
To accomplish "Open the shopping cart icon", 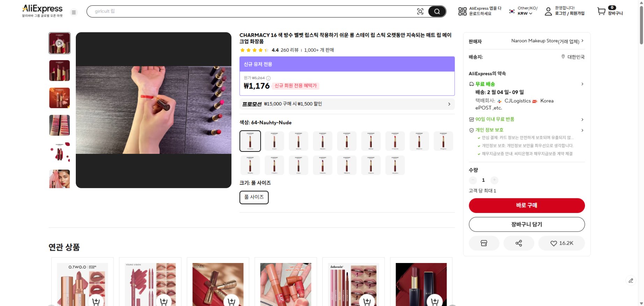I will 601,12.
